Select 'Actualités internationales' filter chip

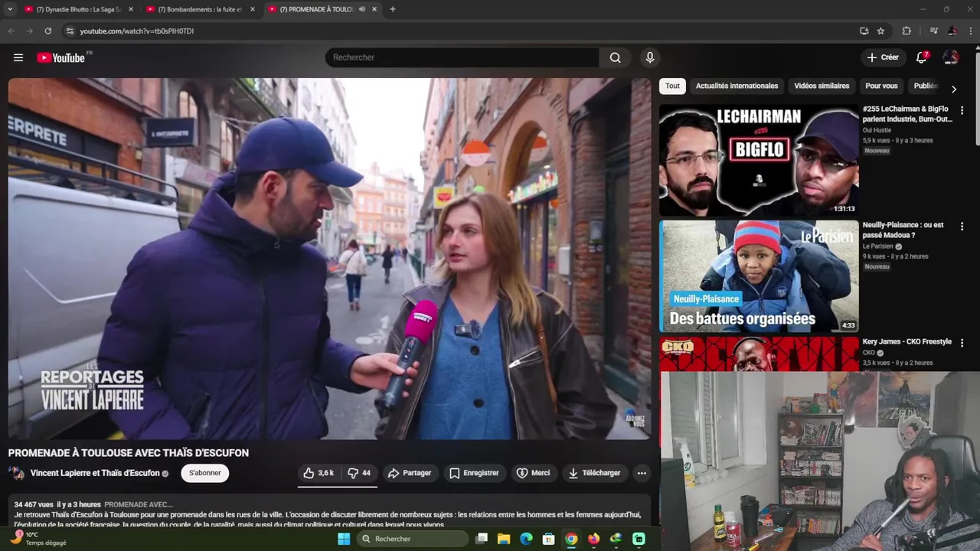[x=737, y=86]
